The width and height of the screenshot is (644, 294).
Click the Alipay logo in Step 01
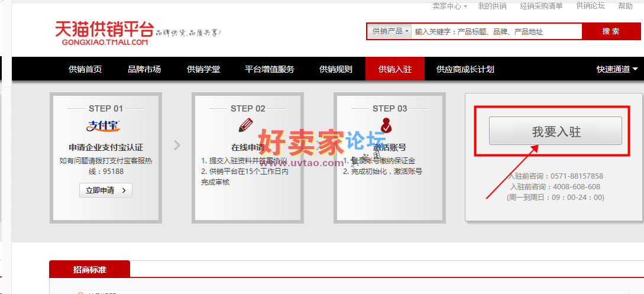pyautogui.click(x=103, y=126)
